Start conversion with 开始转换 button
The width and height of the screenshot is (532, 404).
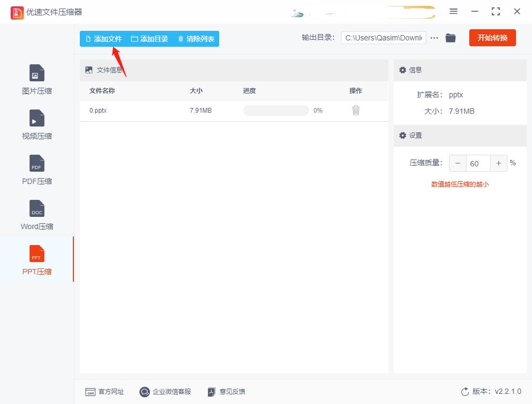[492, 38]
